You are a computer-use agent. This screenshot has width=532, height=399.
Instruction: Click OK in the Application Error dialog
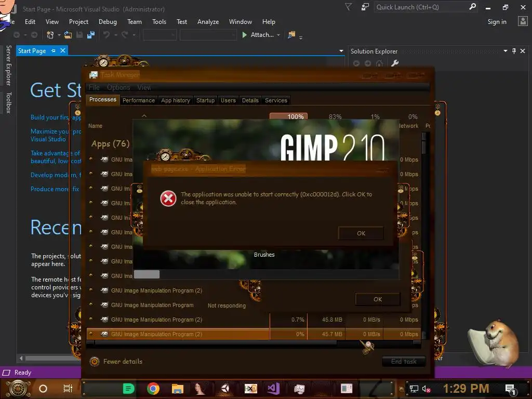coord(361,233)
